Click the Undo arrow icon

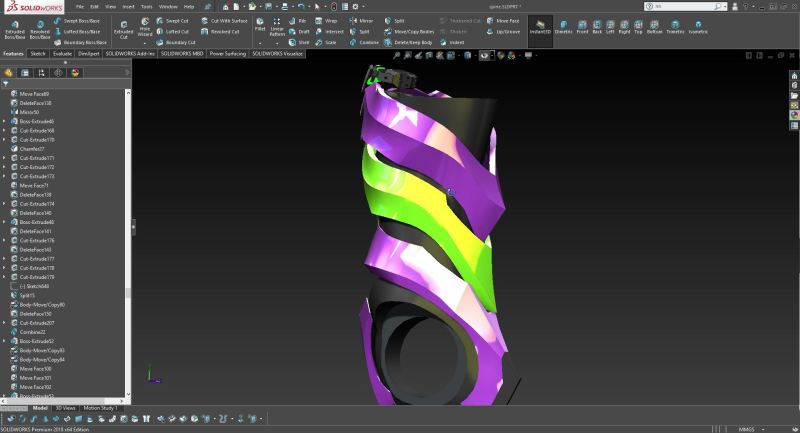point(301,7)
